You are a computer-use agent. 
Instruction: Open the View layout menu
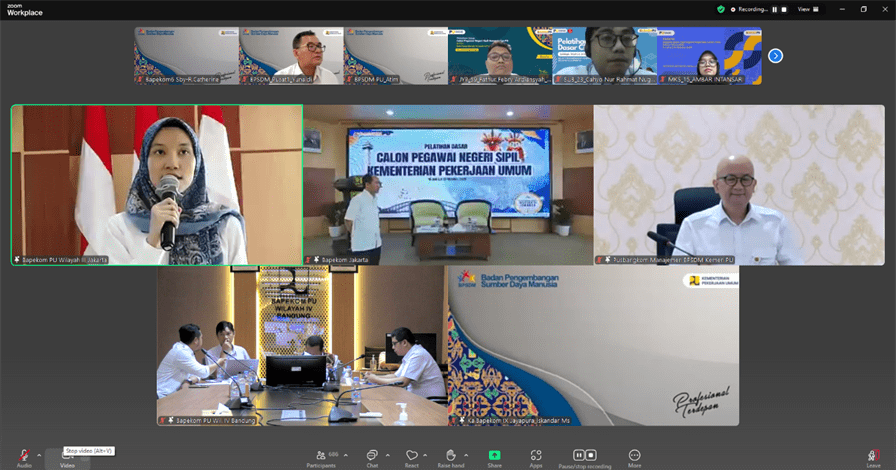coord(808,9)
